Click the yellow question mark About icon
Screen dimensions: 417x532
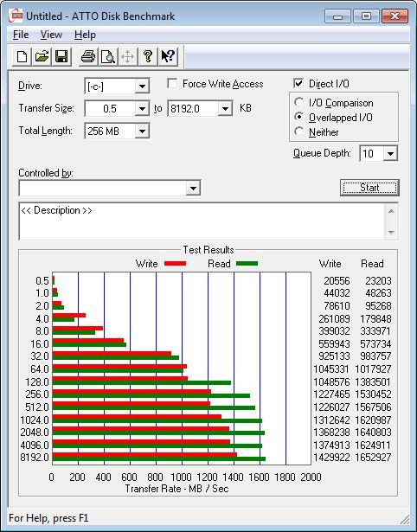(148, 56)
